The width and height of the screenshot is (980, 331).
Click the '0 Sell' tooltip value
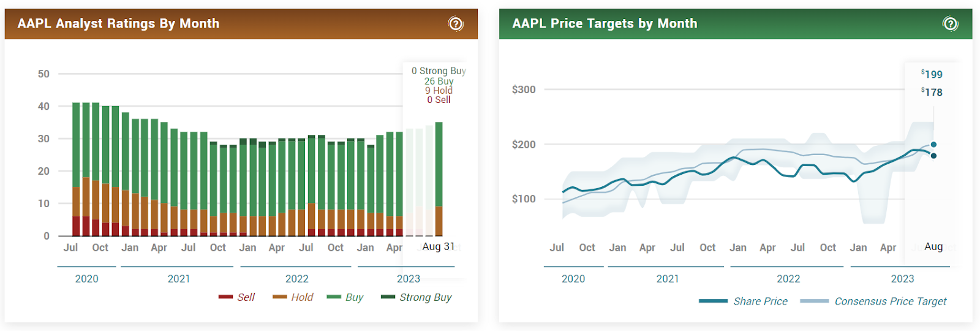click(439, 99)
